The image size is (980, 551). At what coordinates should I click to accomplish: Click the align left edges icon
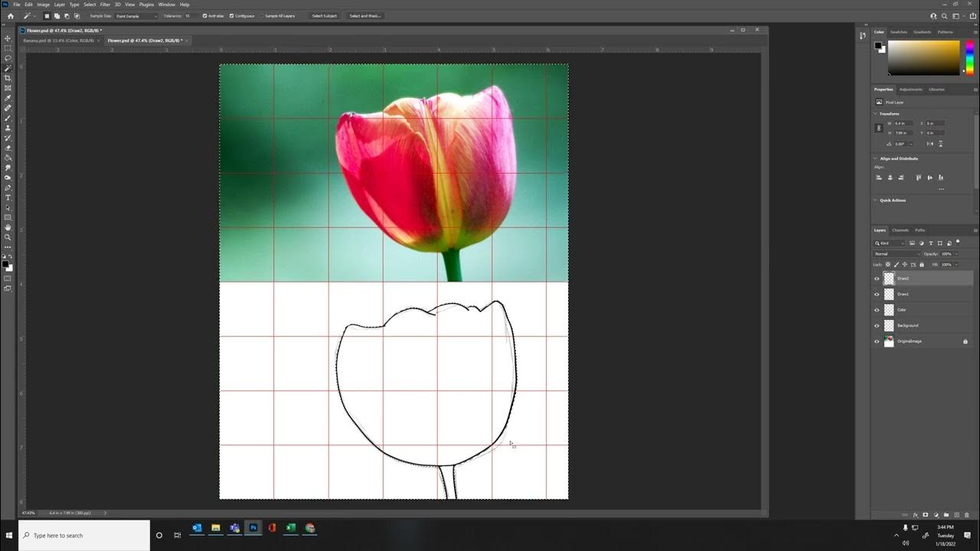point(879,178)
